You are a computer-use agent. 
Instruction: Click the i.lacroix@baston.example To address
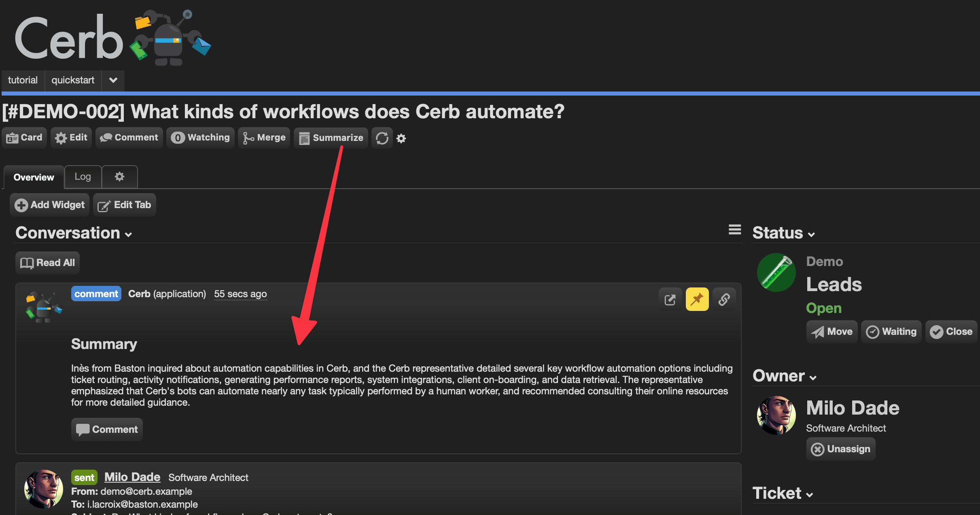click(142, 504)
